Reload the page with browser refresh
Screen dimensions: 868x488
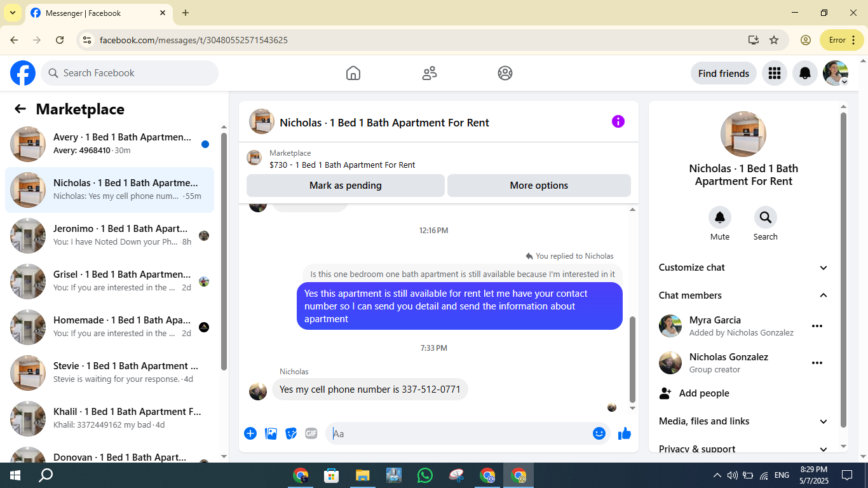point(60,40)
